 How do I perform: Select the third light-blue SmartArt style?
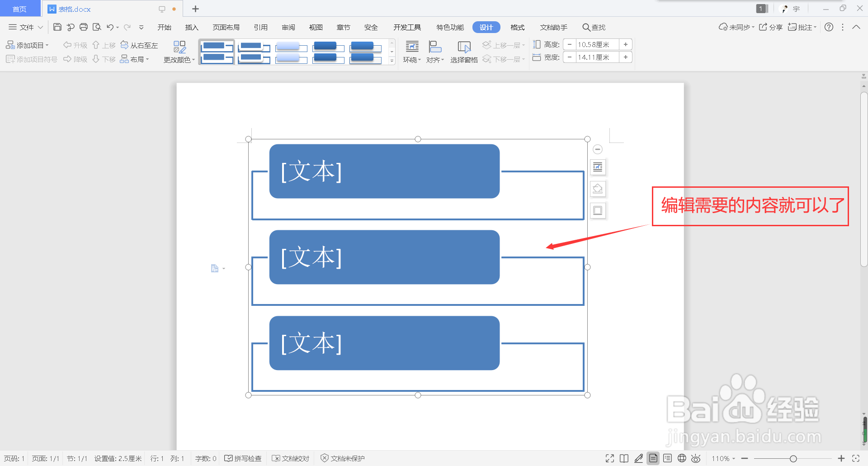(x=291, y=52)
